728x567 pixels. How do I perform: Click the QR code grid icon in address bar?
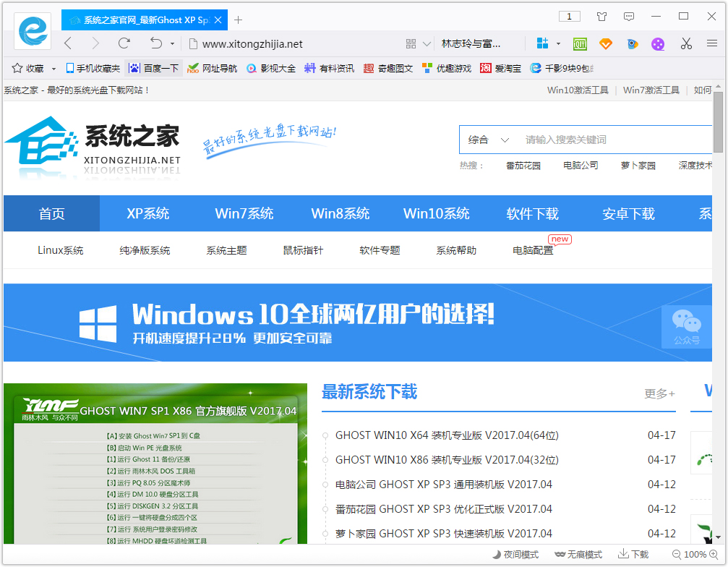411,43
